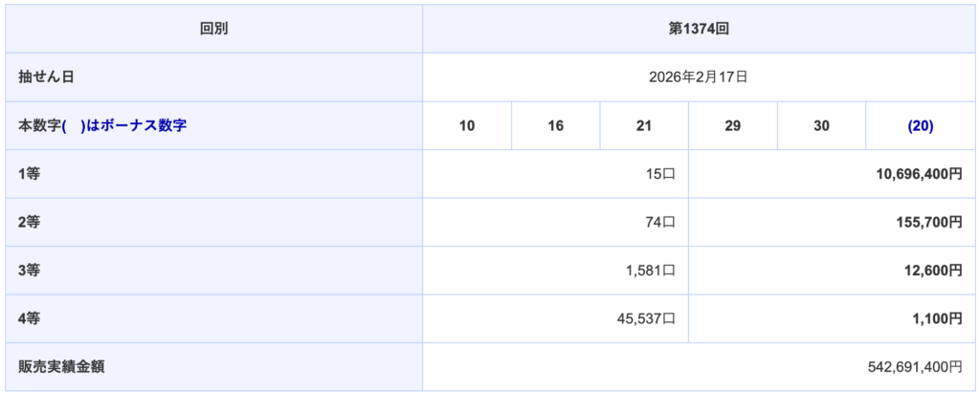Viewport: 980px width, 393px height.
Task: Select the 12,600円 prize amount
Action: (931, 271)
